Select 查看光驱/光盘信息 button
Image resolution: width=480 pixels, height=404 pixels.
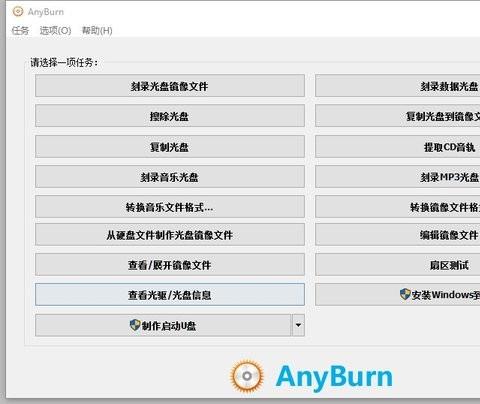(170, 295)
